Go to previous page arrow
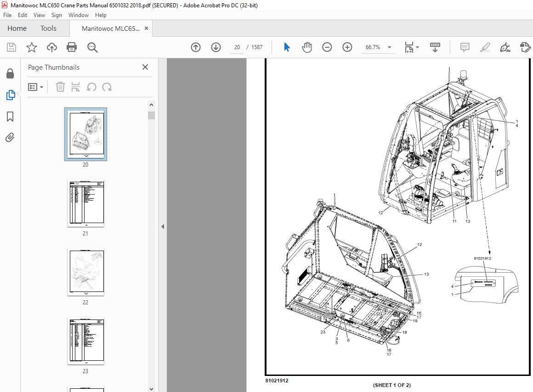 click(196, 47)
